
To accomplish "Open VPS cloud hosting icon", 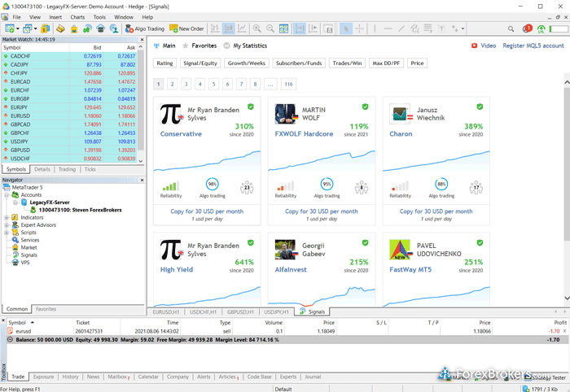I will coord(101,28).
